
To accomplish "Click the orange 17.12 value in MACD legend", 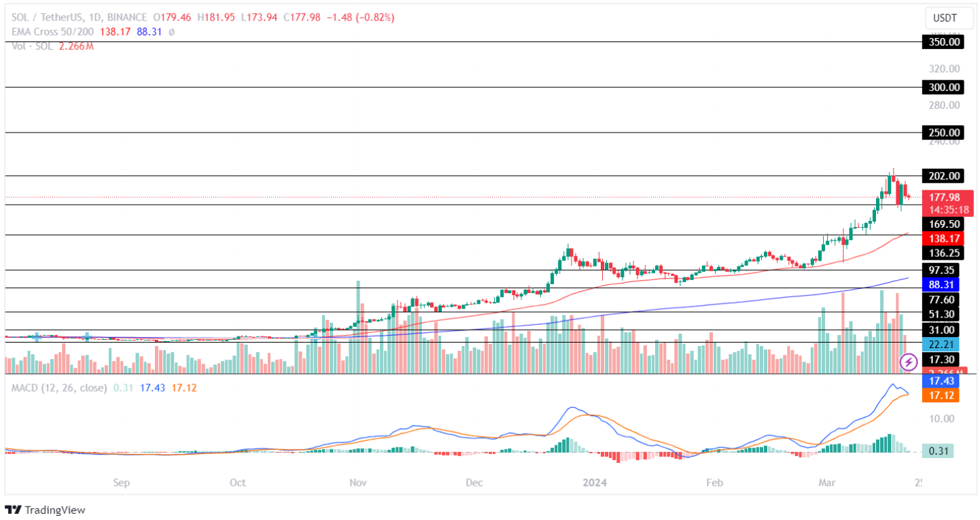I will point(185,388).
